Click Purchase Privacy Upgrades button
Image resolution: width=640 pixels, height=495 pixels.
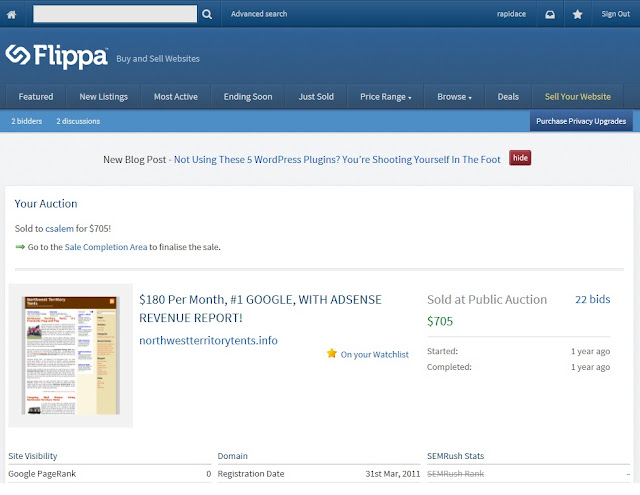coord(581,121)
